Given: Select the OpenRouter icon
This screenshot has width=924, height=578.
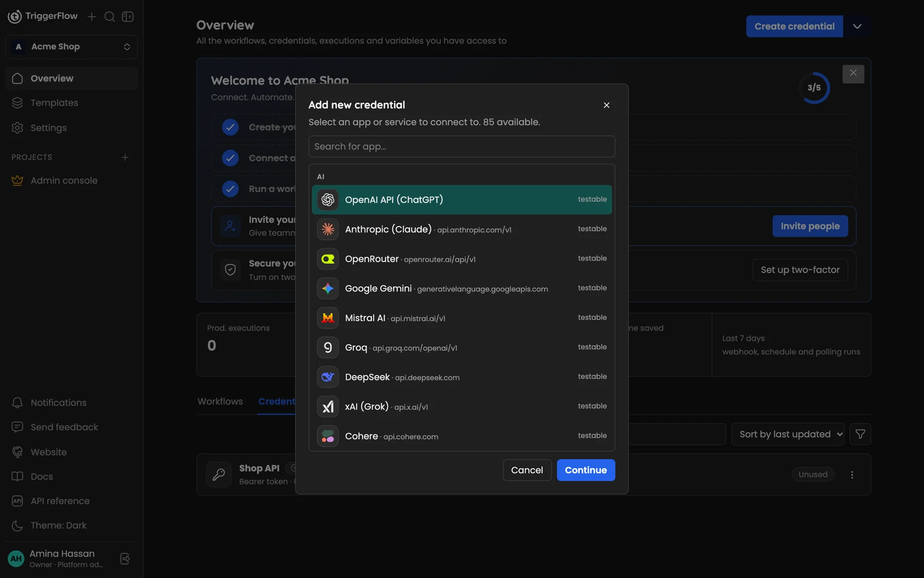Looking at the screenshot, I should (328, 259).
